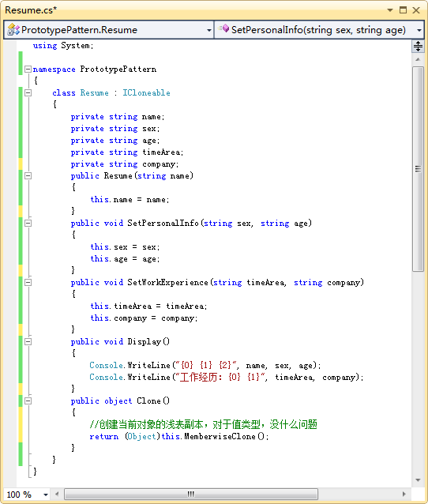This screenshot has width=428, height=504.
Task: Collapse the namespace PrototypePattern region
Action: tap(28, 69)
